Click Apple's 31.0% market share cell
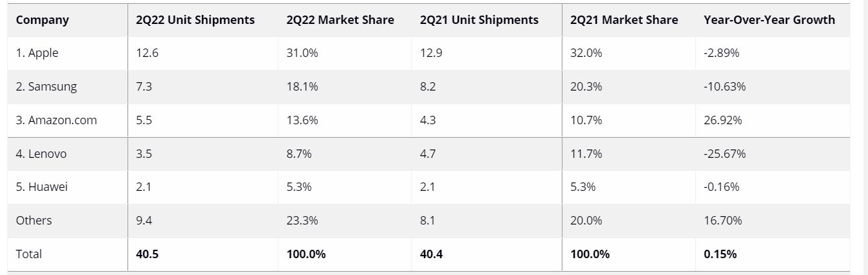 tap(302, 54)
